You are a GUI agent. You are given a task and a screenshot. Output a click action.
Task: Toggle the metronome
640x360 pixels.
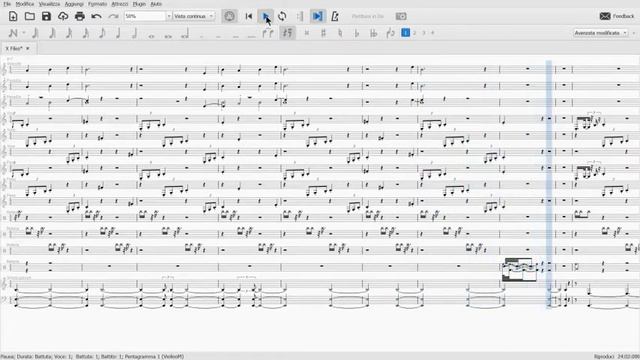(x=335, y=16)
